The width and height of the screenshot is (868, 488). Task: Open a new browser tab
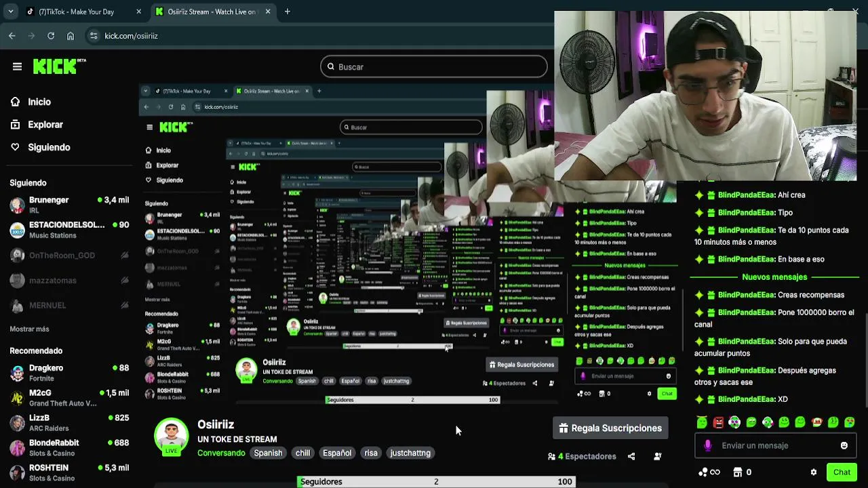click(x=288, y=12)
